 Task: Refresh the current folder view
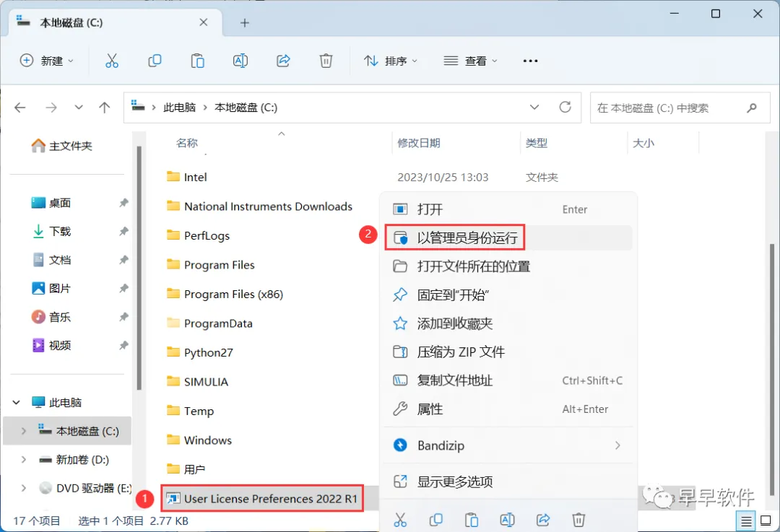pos(565,108)
